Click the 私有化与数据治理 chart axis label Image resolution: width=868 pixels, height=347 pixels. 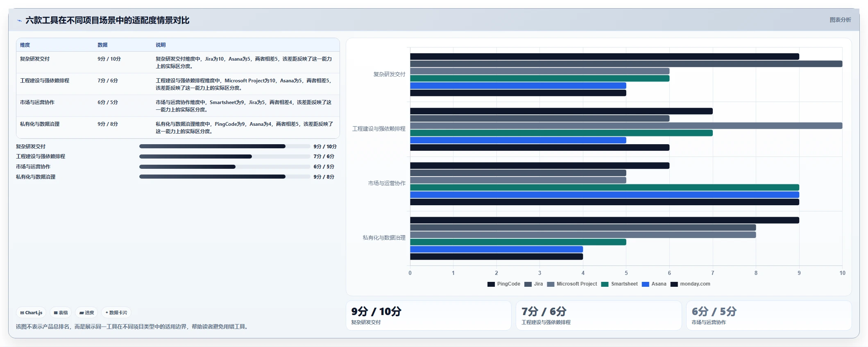coord(384,238)
